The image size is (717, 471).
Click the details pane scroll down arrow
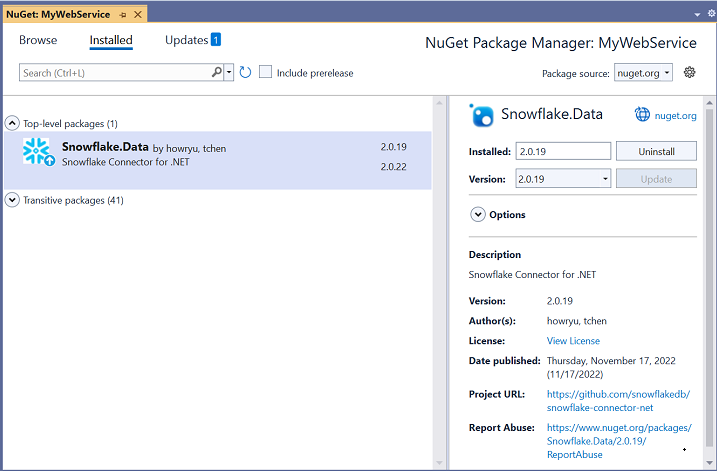pyautogui.click(x=709, y=463)
